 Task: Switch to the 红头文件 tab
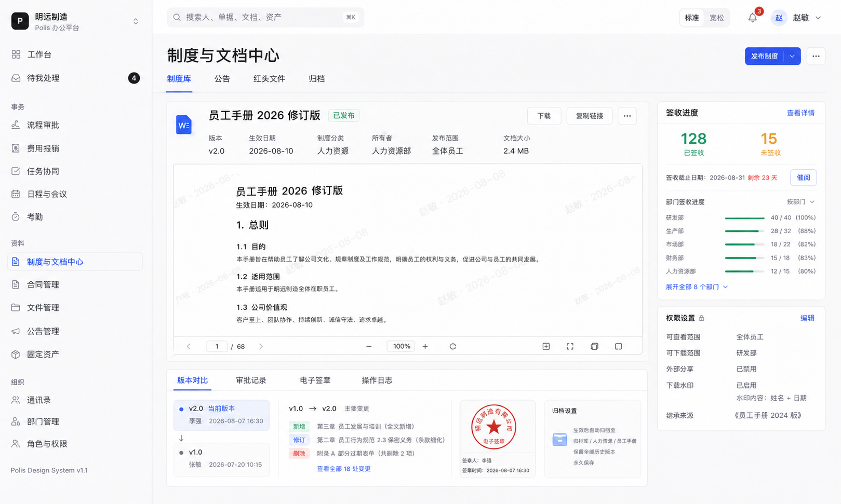point(269,79)
